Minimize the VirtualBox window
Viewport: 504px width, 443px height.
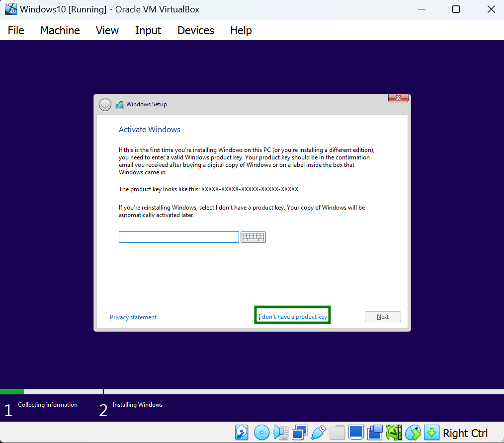421,9
